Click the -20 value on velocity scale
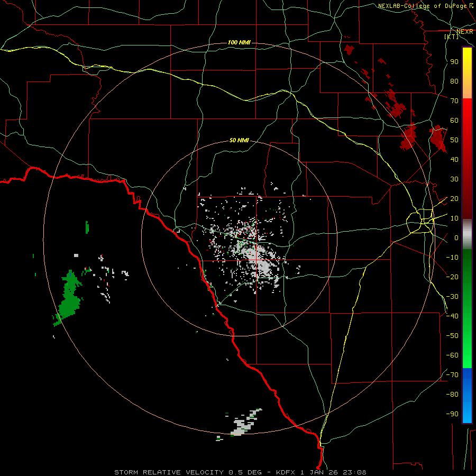The height and width of the screenshot is (476, 476). 452,277
